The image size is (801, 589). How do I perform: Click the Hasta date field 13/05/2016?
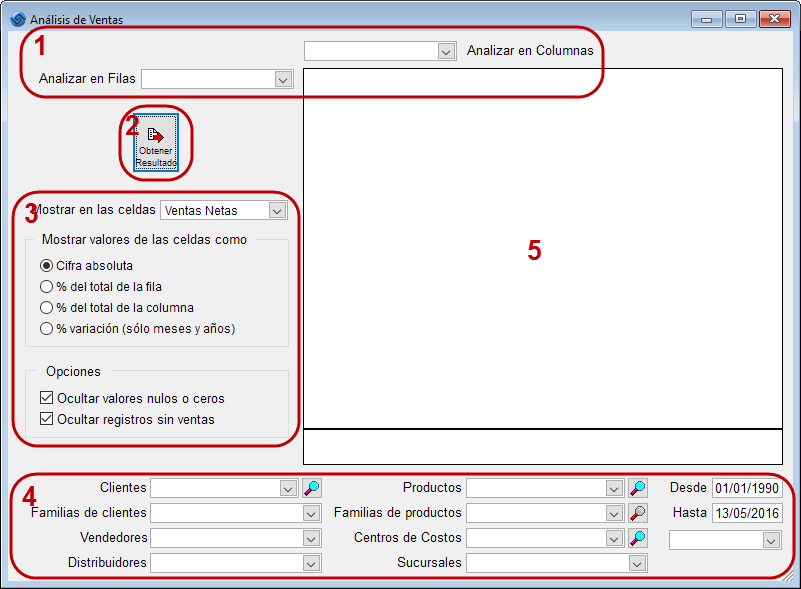[x=747, y=513]
